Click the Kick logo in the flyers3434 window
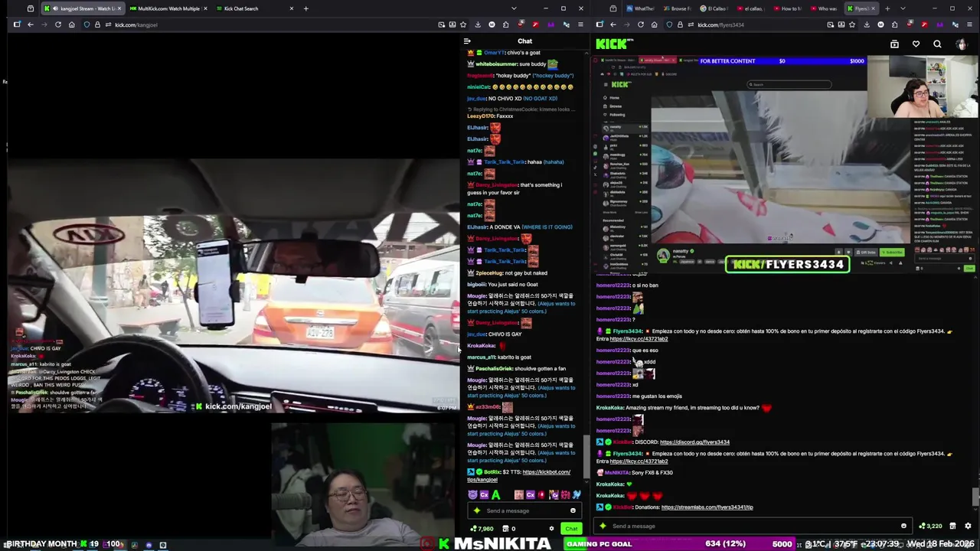The width and height of the screenshot is (980, 551). pos(614,44)
